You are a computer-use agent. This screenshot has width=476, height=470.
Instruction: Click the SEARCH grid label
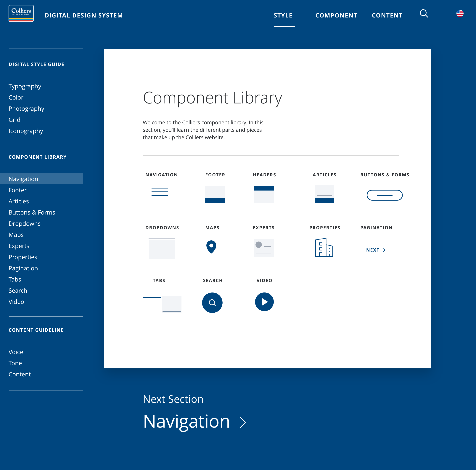(213, 280)
